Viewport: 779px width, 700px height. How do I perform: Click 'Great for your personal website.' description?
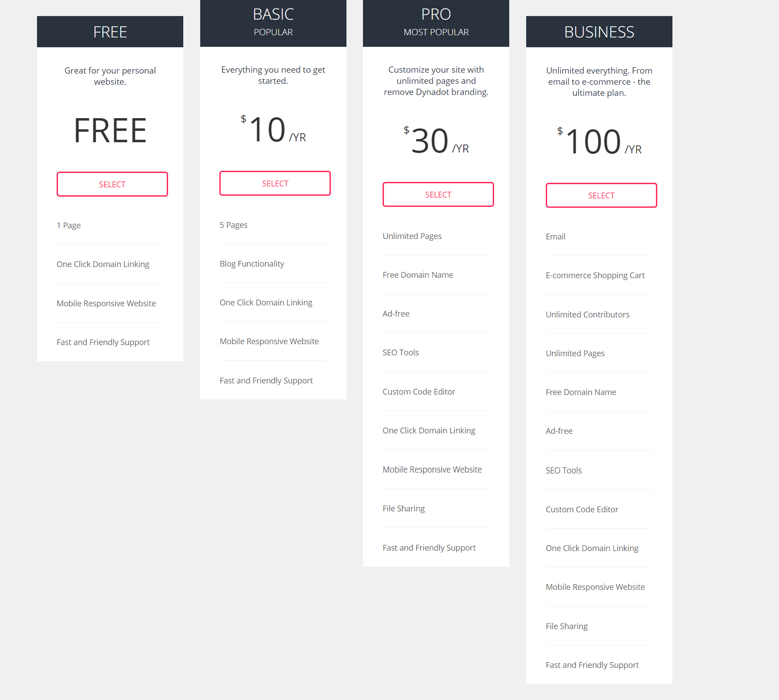tap(110, 76)
